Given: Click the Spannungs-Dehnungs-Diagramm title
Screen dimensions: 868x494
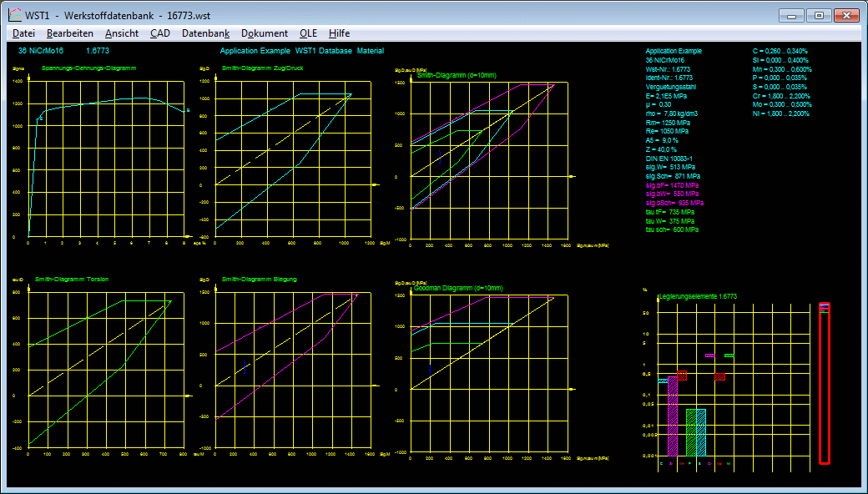Looking at the screenshot, I should 88,68.
